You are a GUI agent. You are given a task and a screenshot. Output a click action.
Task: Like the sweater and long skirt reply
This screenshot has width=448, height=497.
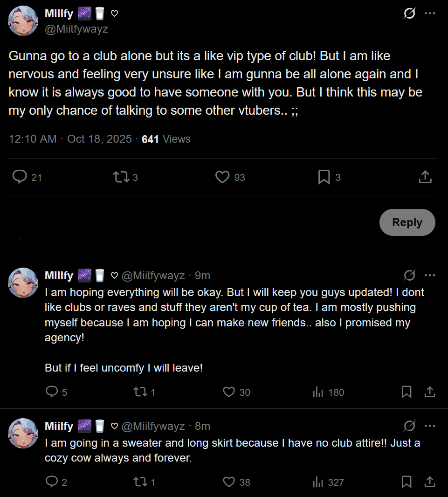click(x=229, y=482)
